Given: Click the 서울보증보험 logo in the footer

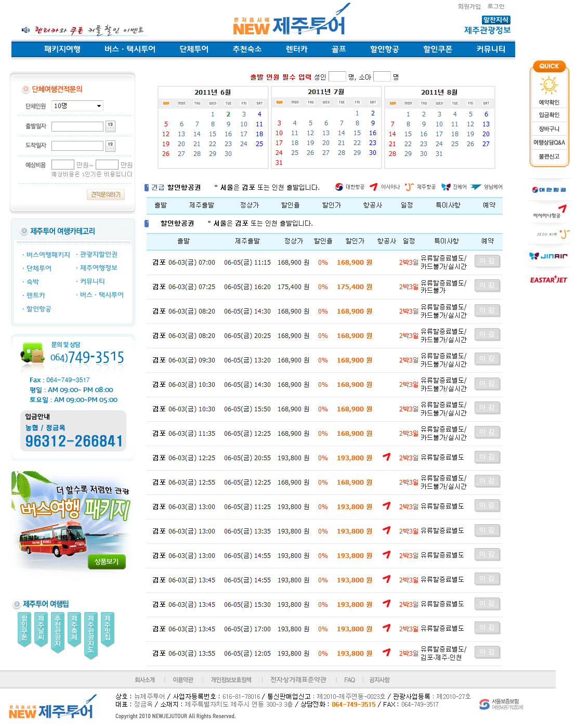Looking at the screenshot, I should click(501, 705).
